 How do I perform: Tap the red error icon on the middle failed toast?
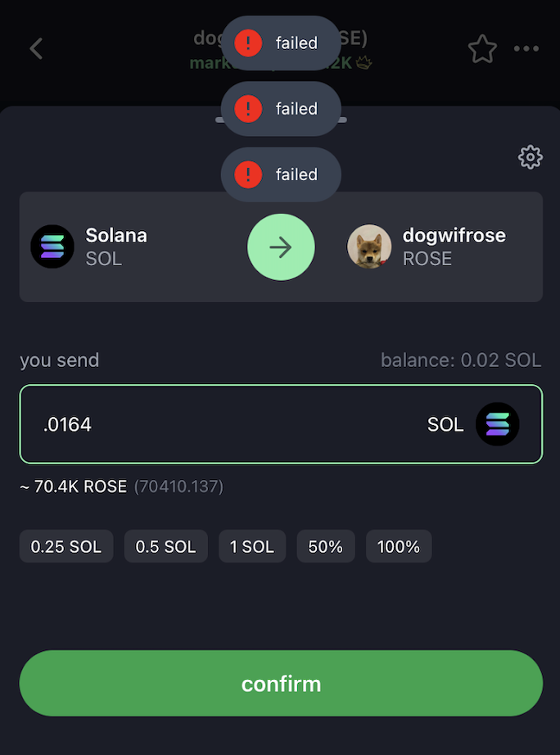point(248,109)
